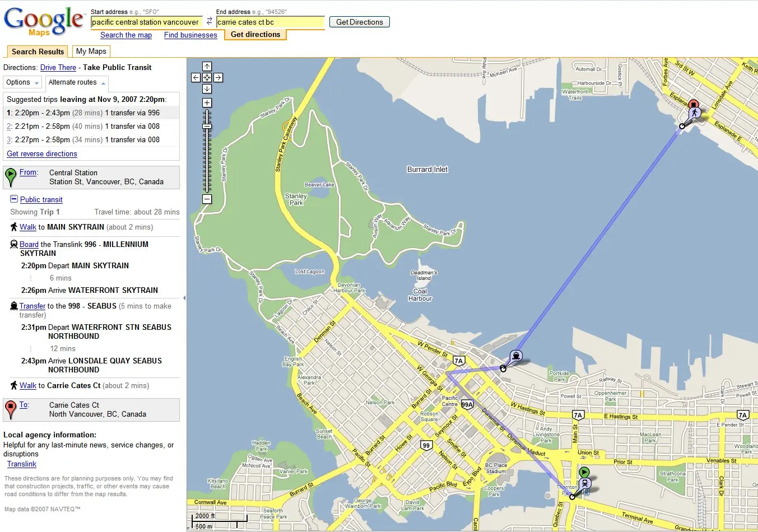
Task: Expand the Alternate routes panel
Action: (77, 82)
